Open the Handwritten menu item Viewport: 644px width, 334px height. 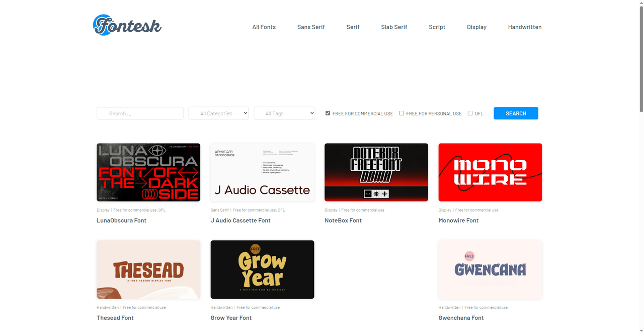(x=525, y=27)
